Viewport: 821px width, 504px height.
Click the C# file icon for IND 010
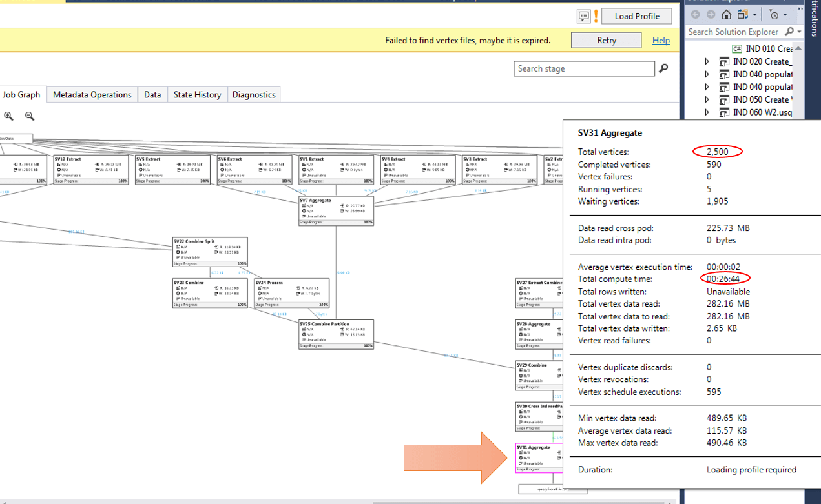click(737, 48)
